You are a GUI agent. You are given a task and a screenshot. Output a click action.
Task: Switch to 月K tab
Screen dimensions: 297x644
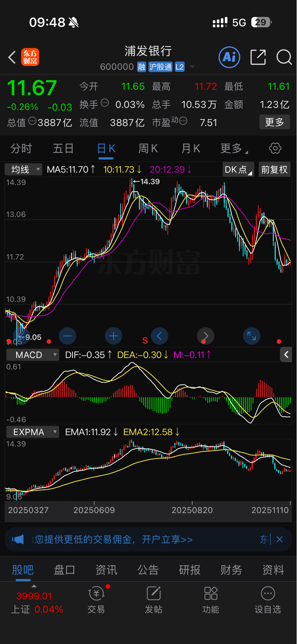(190, 148)
